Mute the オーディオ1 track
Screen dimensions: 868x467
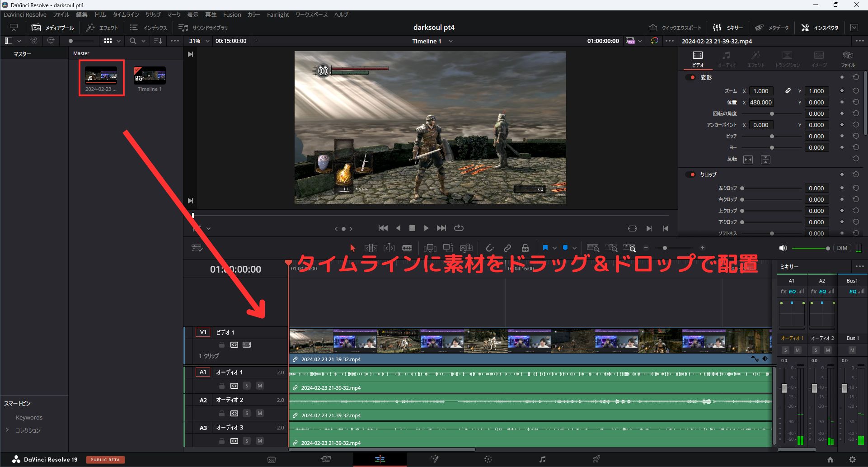coord(260,386)
